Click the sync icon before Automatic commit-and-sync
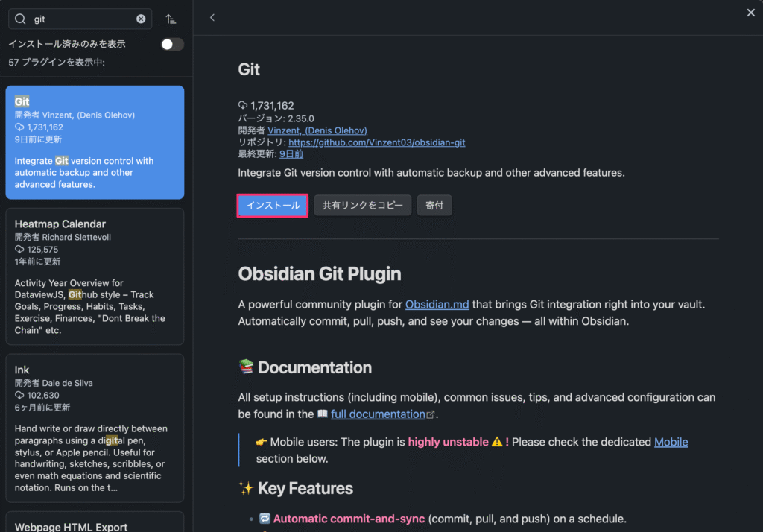The width and height of the screenshot is (763, 532). point(265,519)
